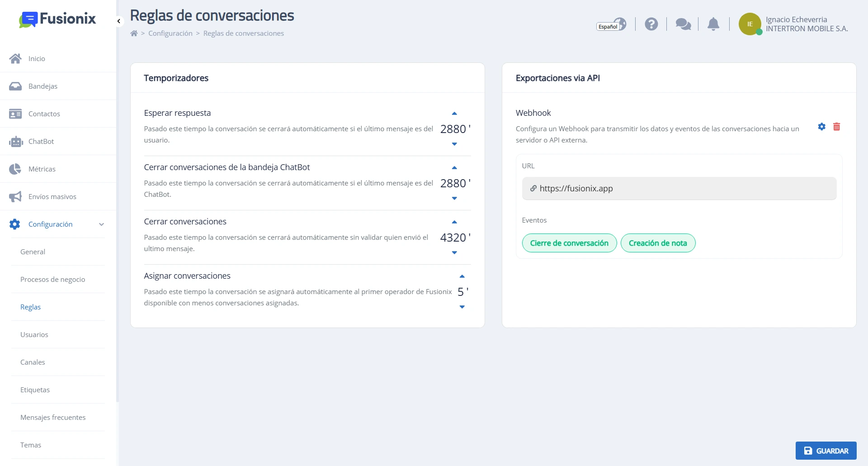This screenshot has width=868, height=466.
Task: Click the Webhook URL field
Action: click(679, 188)
